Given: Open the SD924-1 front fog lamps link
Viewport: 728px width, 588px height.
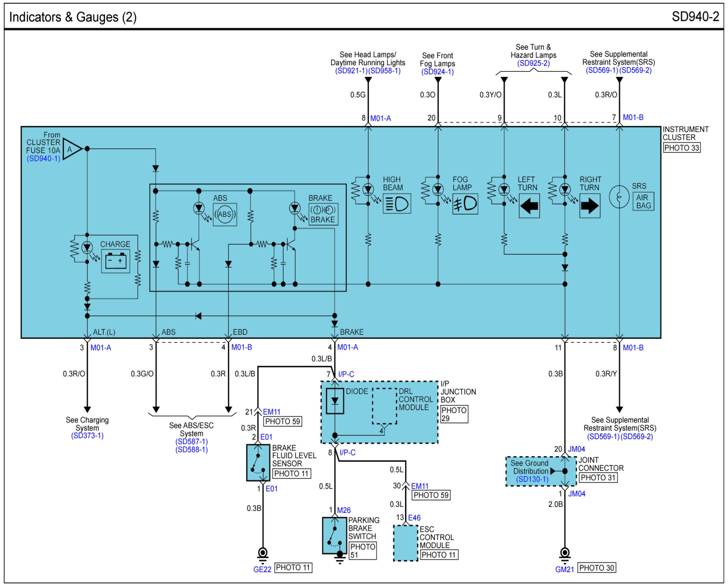Looking at the screenshot, I should pos(437,72).
